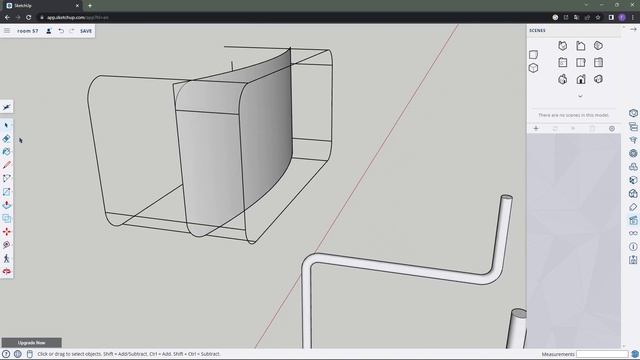This screenshot has width=640, height=360.
Task: Activate the Walk tool
Action: [6, 258]
